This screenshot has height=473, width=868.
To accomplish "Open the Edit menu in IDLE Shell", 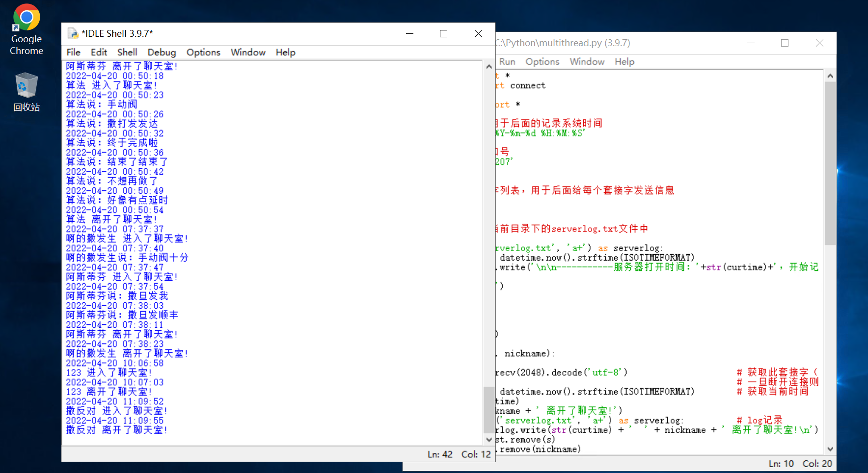I will [x=99, y=52].
